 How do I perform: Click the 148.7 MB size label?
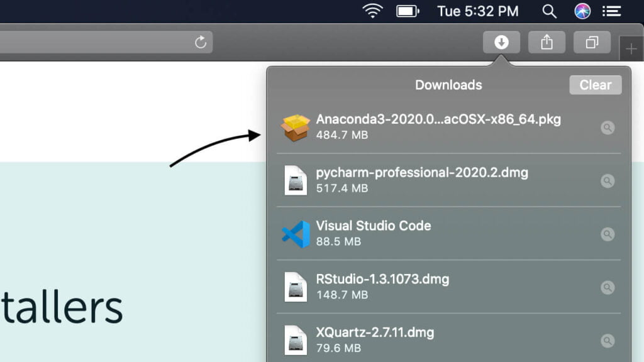341,295
